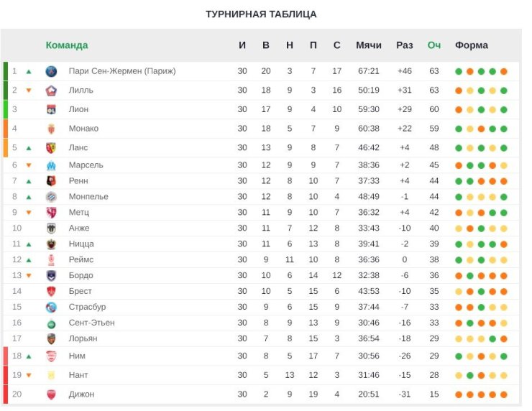This screenshot has height=411, width=532.
Task: Click the green up arrow beside Lens
Action: [29, 148]
